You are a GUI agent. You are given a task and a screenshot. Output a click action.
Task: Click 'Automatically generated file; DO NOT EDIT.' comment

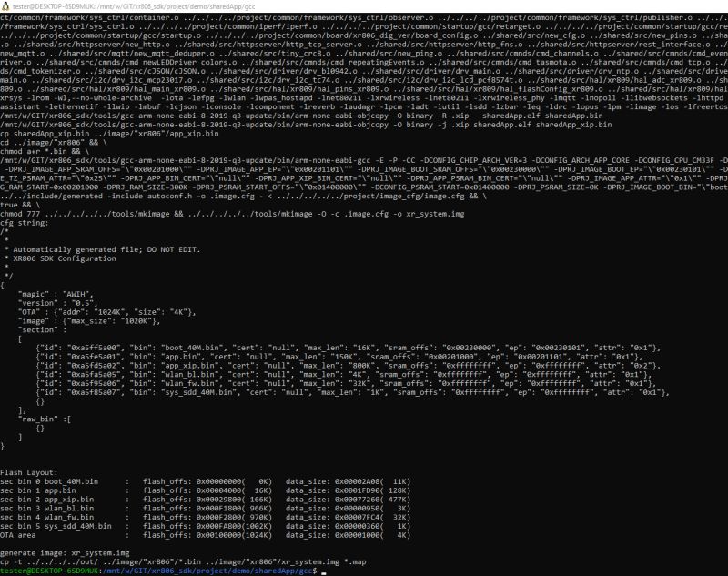106,249
